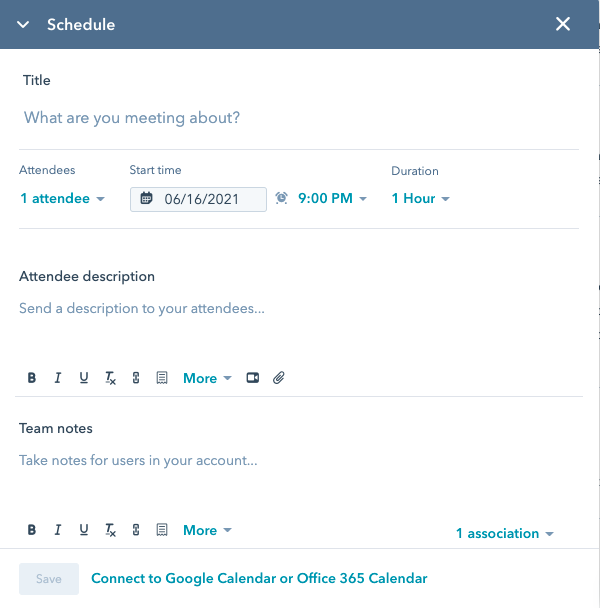Expand the 1 Hour duration dropdown
The height and width of the screenshot is (608, 600).
click(420, 199)
